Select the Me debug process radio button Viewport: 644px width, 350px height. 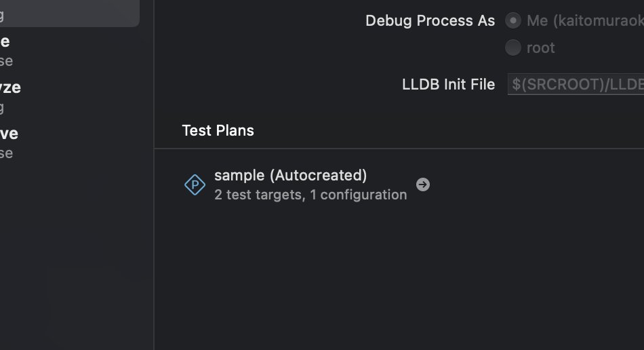pos(513,20)
